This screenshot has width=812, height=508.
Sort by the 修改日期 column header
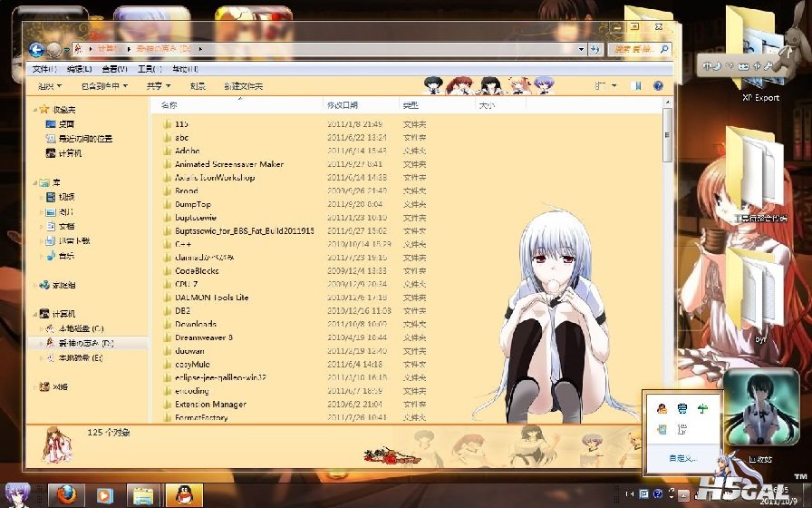(362, 105)
